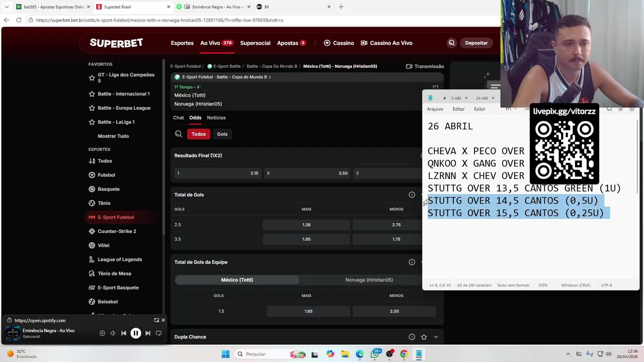Open Arquivo menu in Notepad
The image size is (644, 362).
tap(435, 109)
